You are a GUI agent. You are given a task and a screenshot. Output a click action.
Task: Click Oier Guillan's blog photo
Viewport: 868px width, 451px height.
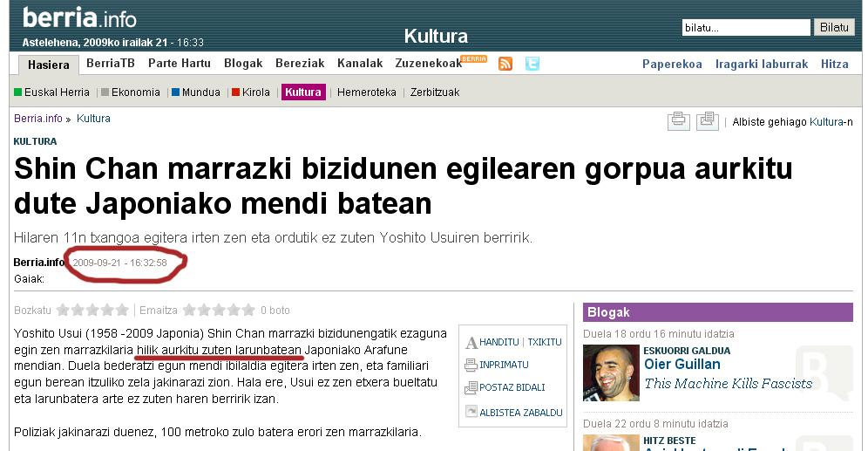pyautogui.click(x=611, y=372)
